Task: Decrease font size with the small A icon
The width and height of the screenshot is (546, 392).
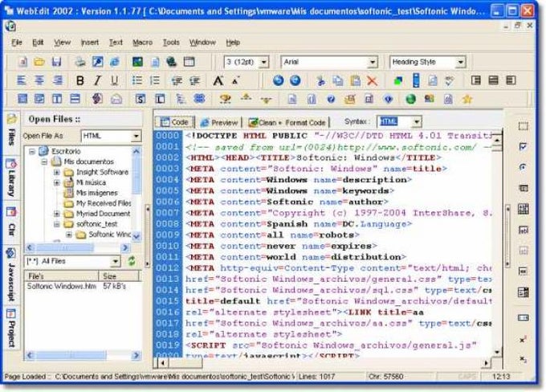Action: tap(236, 81)
